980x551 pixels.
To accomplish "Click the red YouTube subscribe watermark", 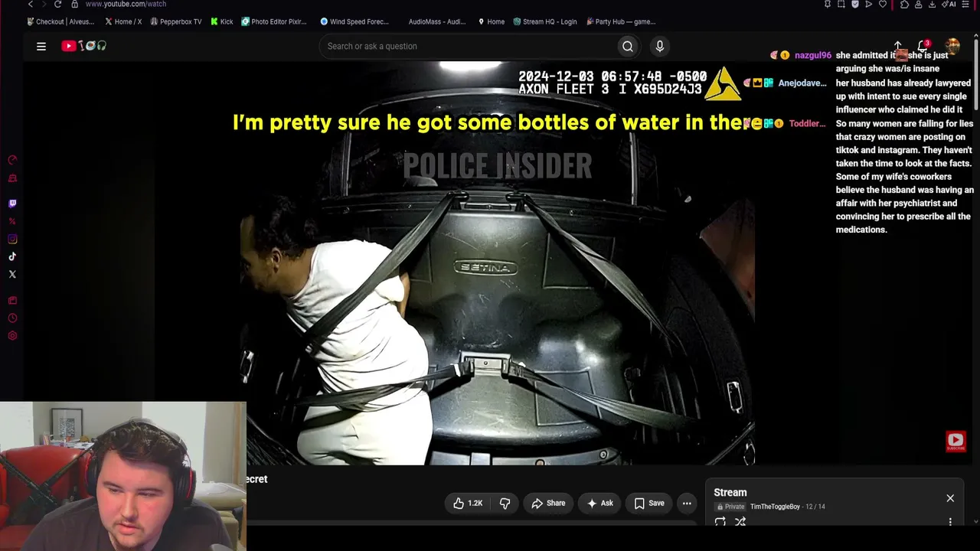I will 955,441.
